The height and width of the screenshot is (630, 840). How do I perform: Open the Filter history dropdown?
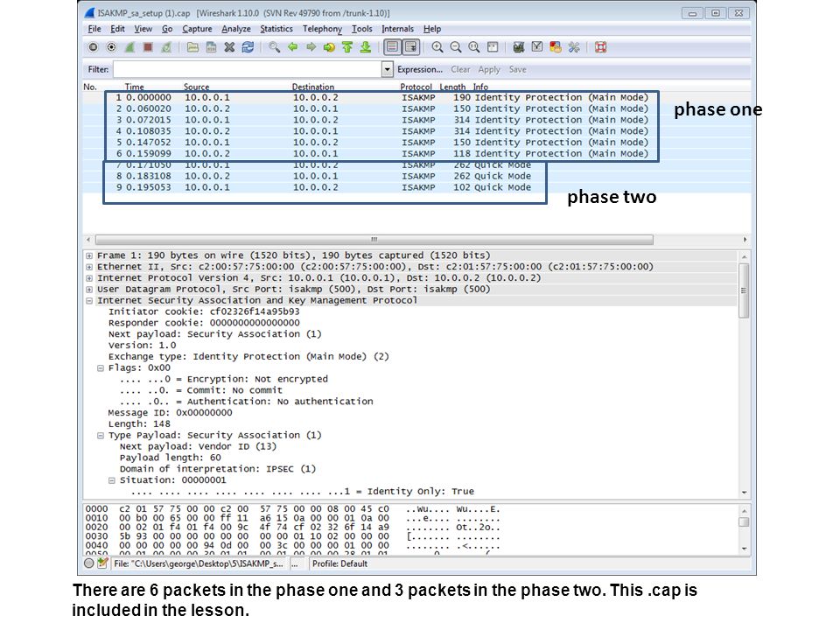pos(388,69)
